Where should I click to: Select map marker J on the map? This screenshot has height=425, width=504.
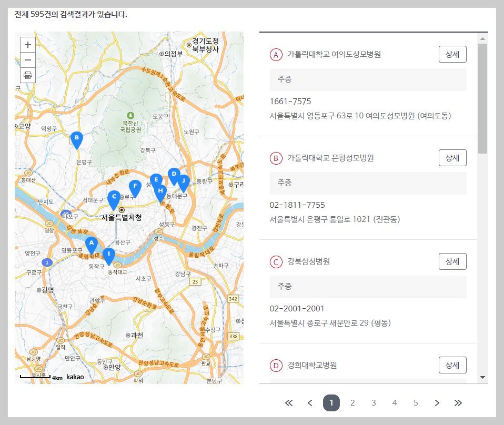[x=183, y=182]
